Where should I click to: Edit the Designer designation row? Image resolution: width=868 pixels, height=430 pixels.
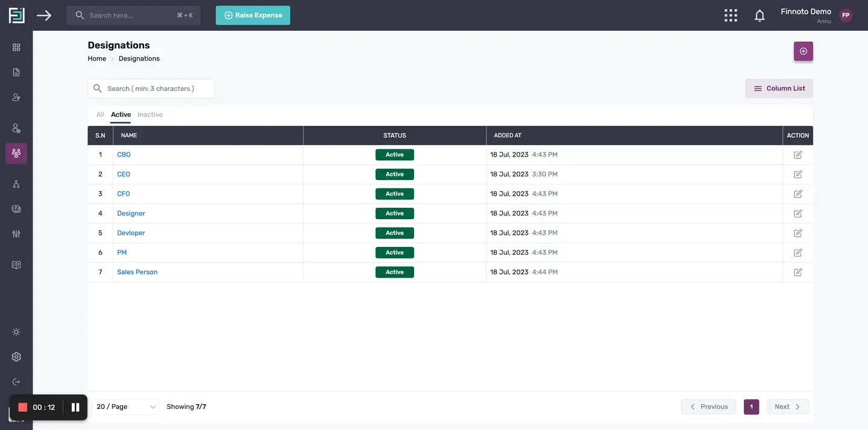798,213
